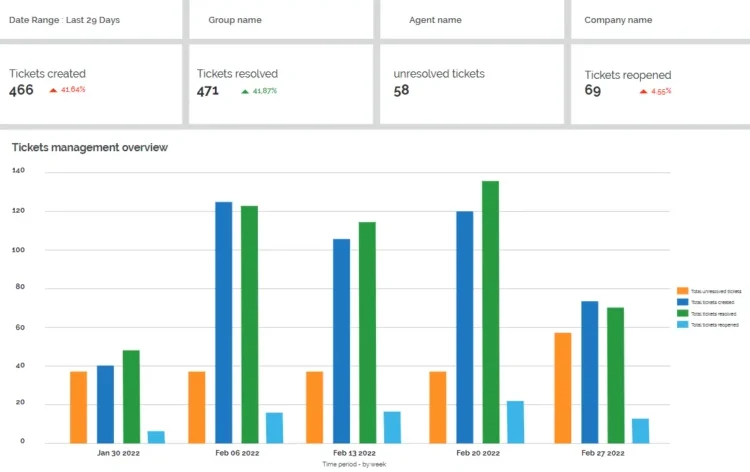The image size is (750, 472).
Task: Click the orange legend marker for unresolved tickets
Action: click(x=682, y=291)
